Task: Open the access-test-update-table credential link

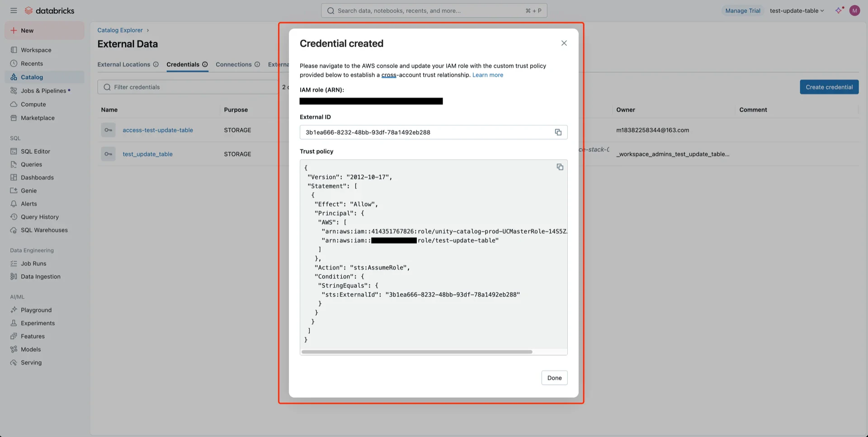Action: coord(158,130)
